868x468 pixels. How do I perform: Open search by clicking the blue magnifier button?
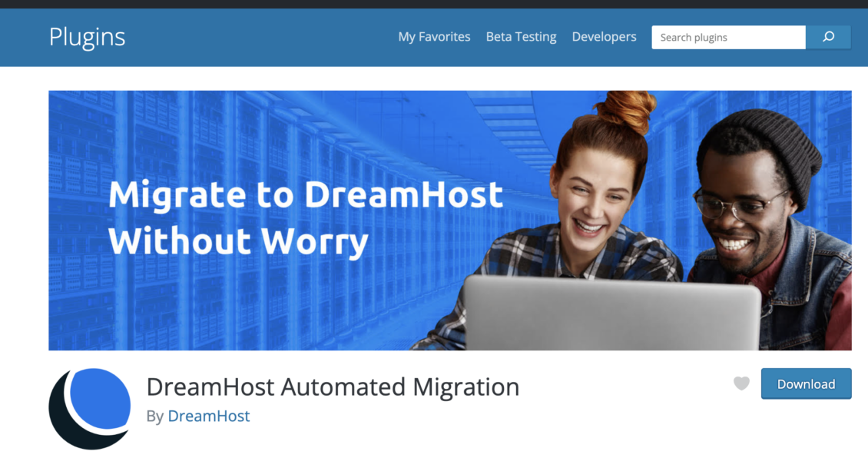[x=828, y=37]
